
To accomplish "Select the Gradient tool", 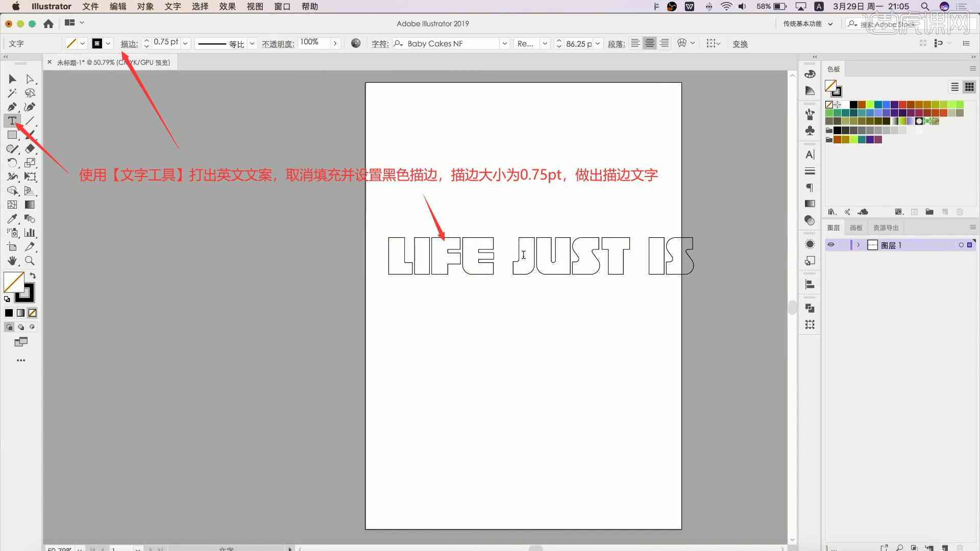I will pyautogui.click(x=30, y=205).
